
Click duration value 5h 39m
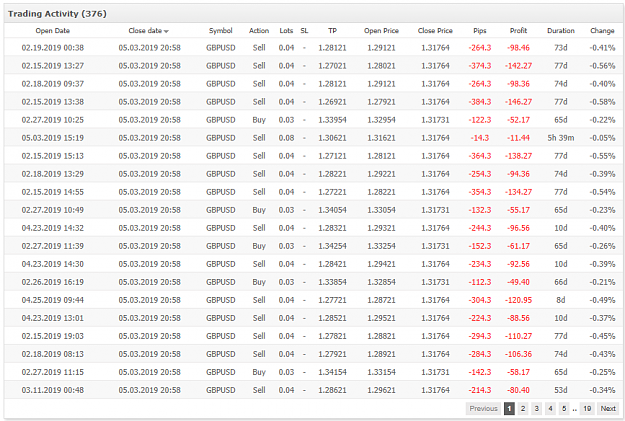coord(560,138)
